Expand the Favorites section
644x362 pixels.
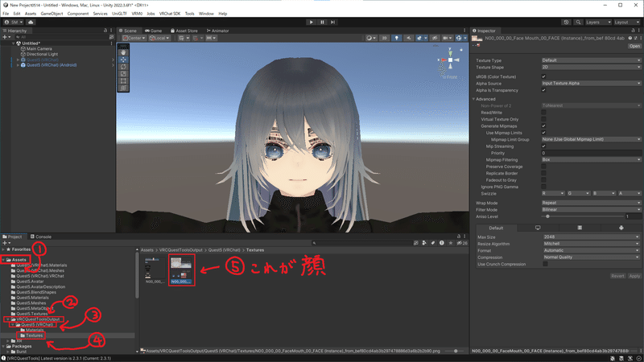(3, 249)
